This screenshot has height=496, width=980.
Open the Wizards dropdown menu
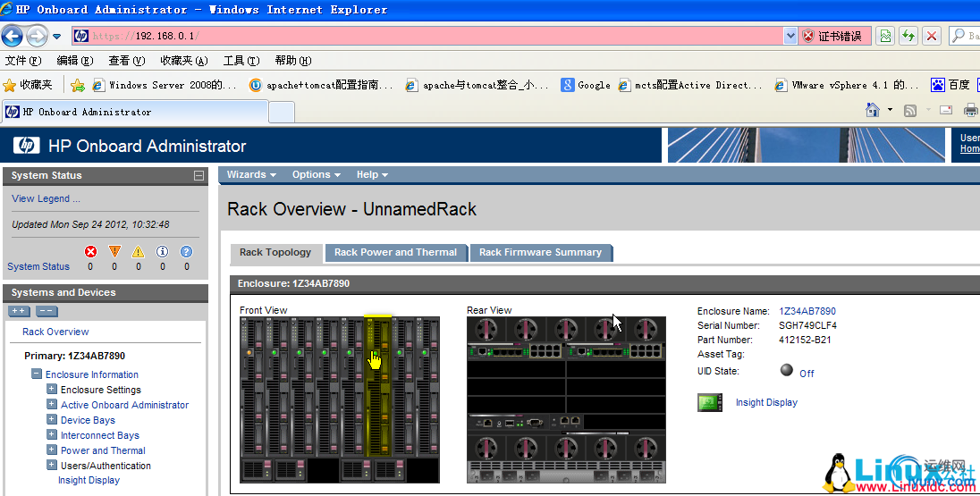tap(251, 175)
